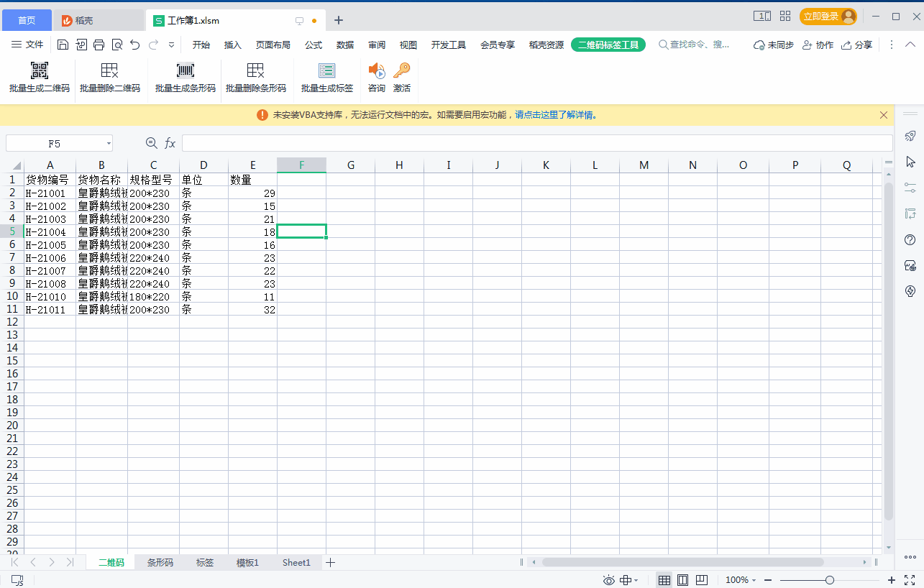The image size is (924, 588).
Task: Open the 数据 ribbon tab
Action: [x=345, y=45]
